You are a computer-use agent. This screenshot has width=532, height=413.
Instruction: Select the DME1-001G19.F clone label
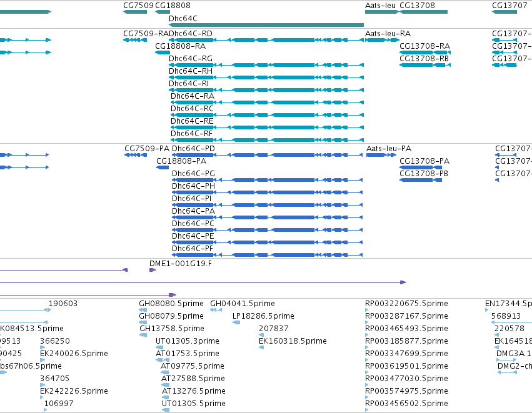181,264
